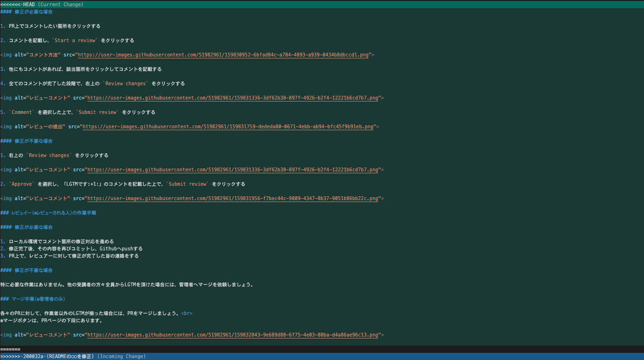Click the step starting '他にもコメントがあれば'

81,69
